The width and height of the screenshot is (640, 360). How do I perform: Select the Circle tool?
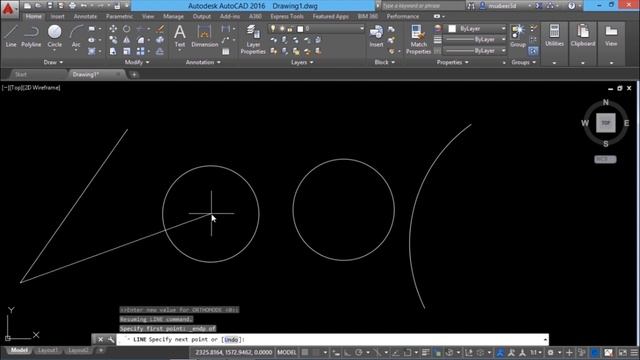(54, 36)
